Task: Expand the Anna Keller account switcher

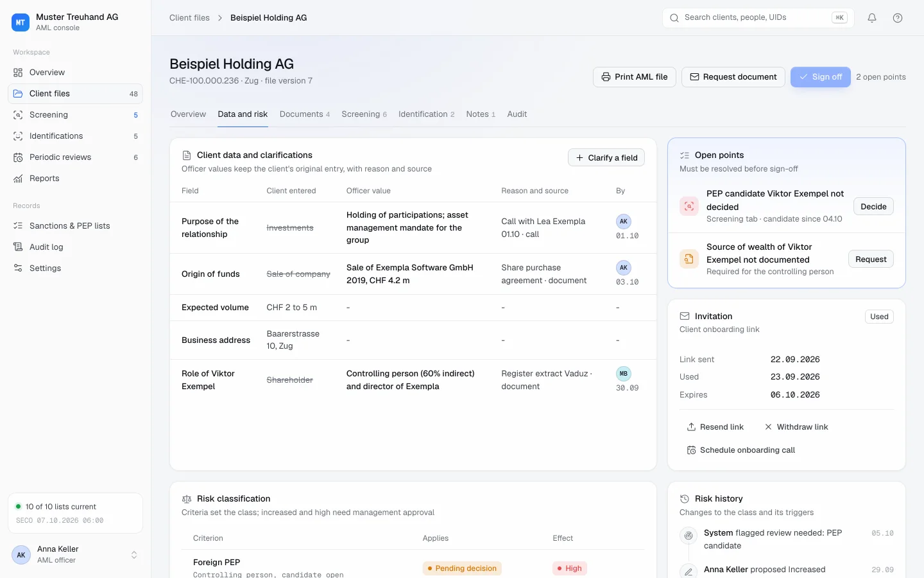Action: click(134, 555)
